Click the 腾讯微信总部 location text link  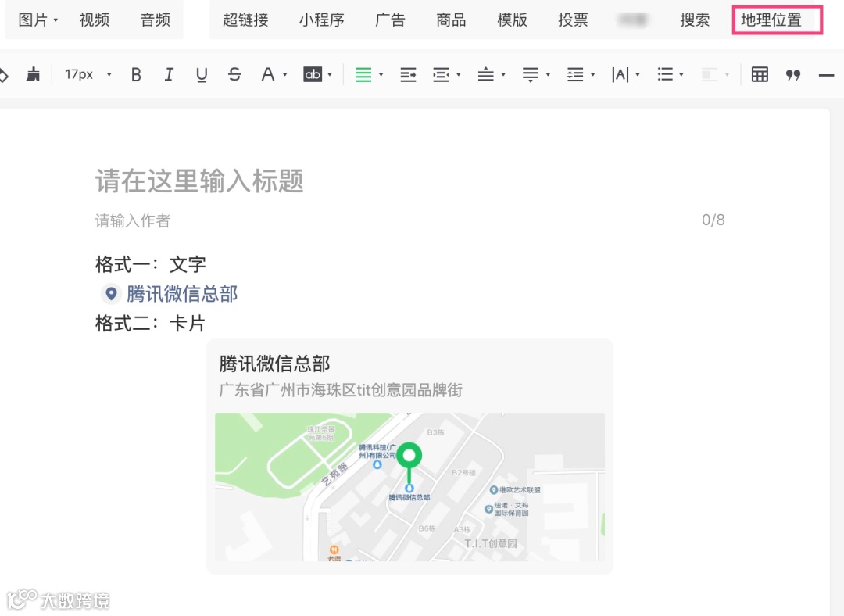pyautogui.click(x=182, y=294)
